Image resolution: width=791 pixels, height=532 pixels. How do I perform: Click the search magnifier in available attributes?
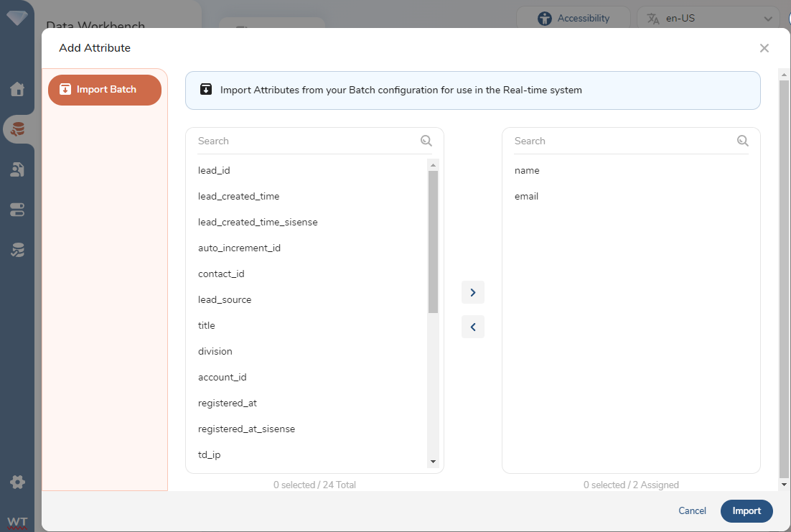click(x=426, y=141)
